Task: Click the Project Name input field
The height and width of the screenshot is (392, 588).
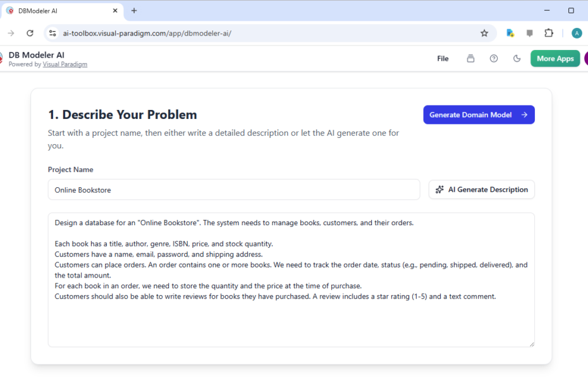Action: point(234,189)
